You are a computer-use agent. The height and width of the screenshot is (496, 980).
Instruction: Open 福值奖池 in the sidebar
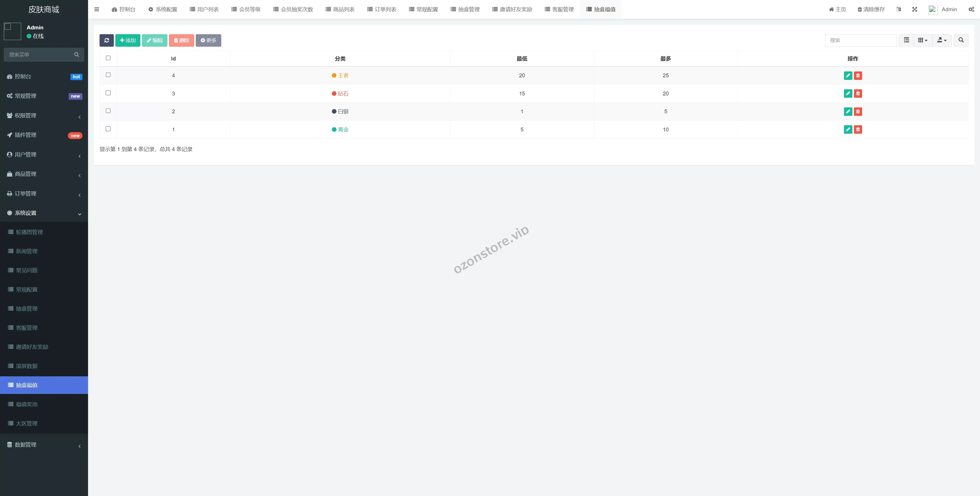[x=27, y=404]
